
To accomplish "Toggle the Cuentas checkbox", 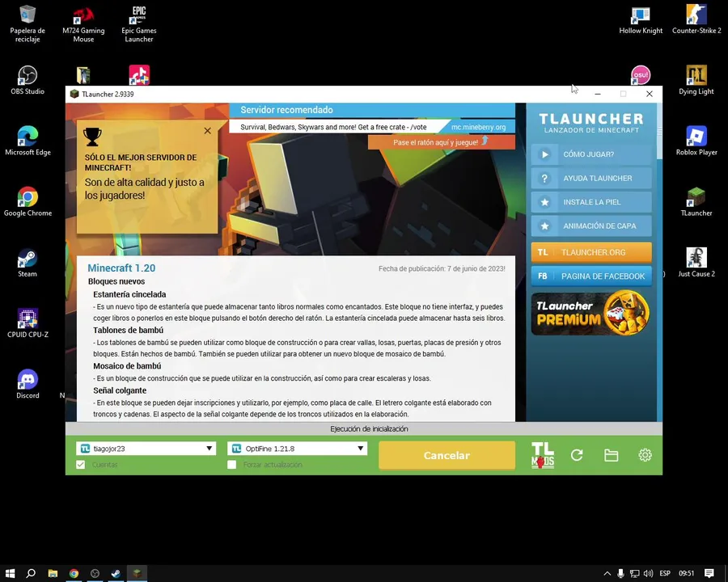I will (81, 465).
